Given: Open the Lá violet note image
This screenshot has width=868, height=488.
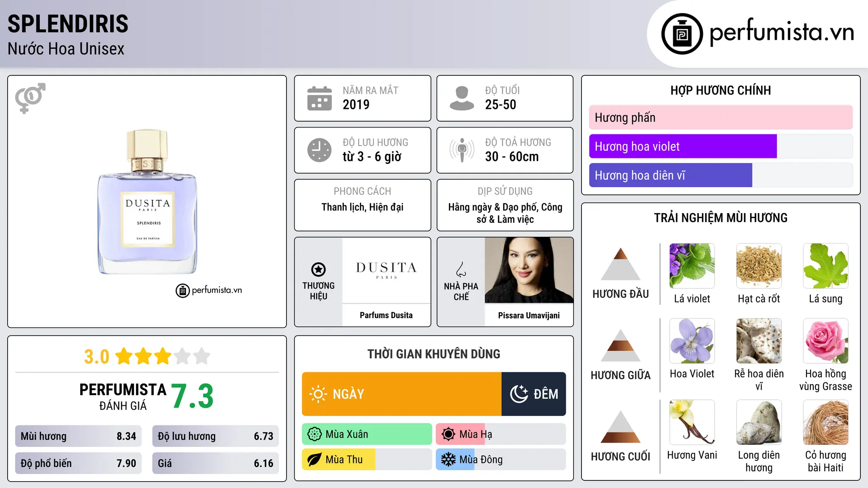Looking at the screenshot, I should pos(692,266).
